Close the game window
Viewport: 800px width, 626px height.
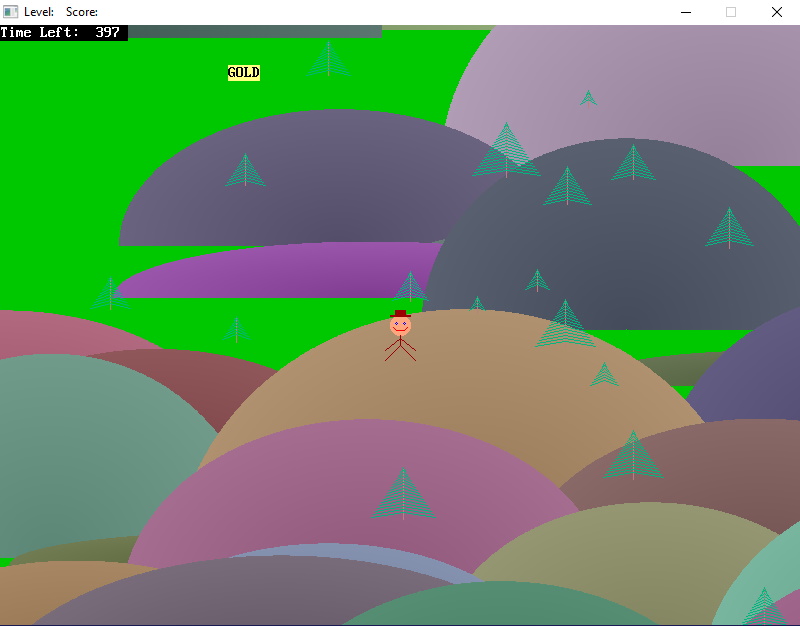(777, 12)
